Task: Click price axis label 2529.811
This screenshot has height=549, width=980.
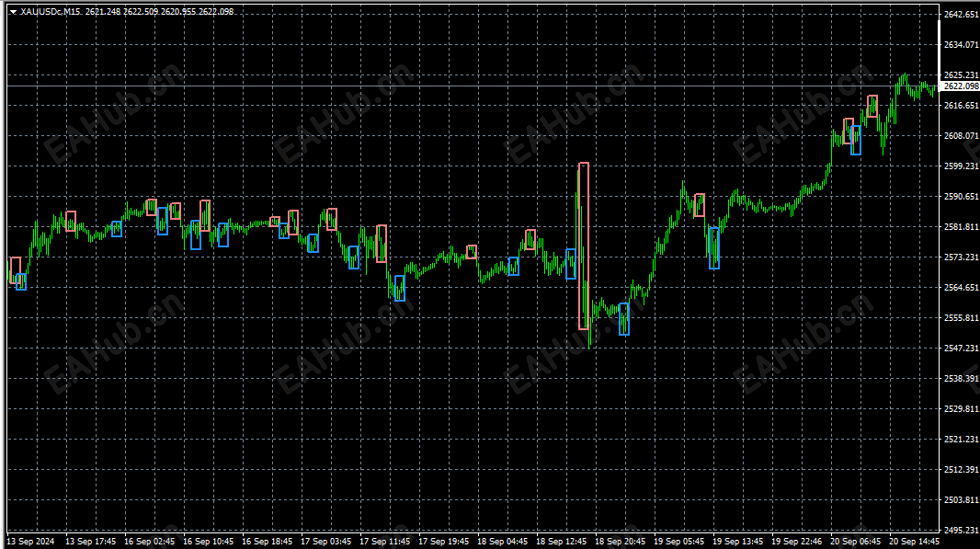Action: (x=961, y=409)
